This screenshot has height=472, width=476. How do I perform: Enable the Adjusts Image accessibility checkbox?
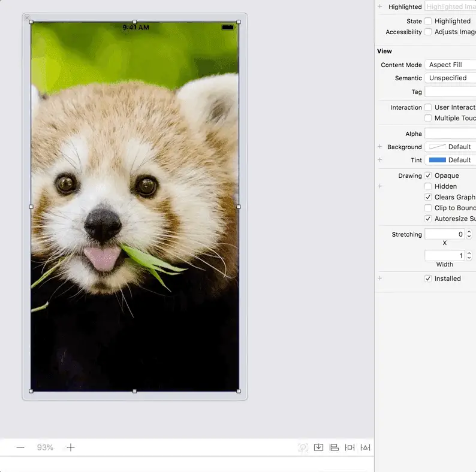pos(428,32)
